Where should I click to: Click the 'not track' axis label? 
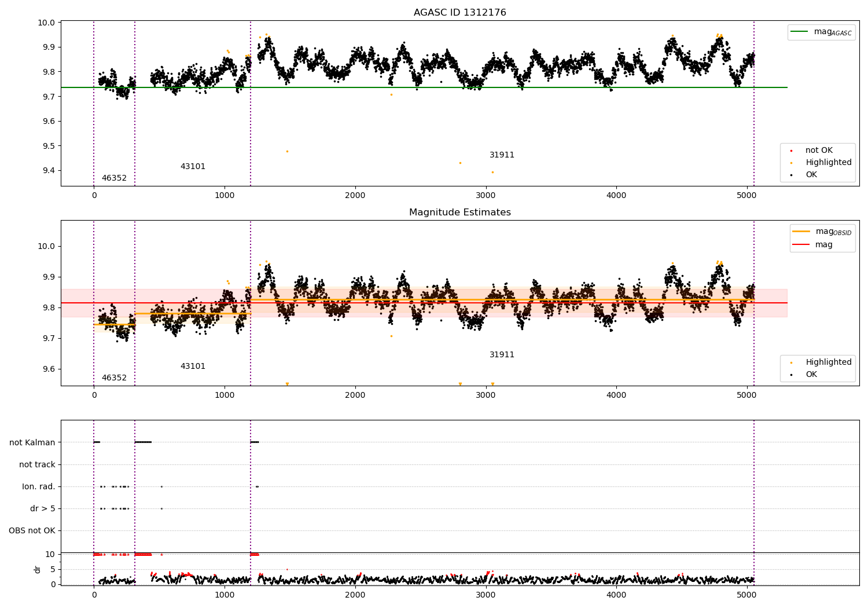point(37,465)
